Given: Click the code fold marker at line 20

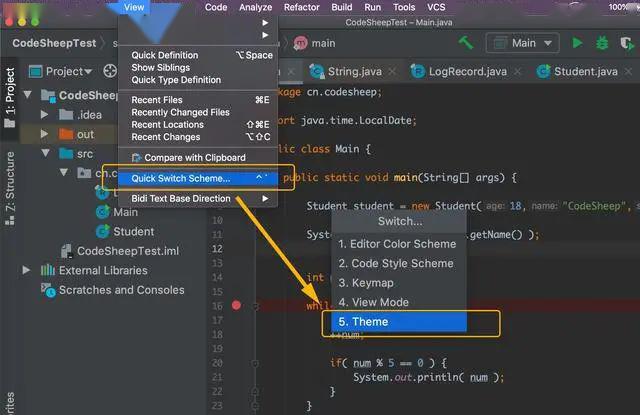Looking at the screenshot, I should tap(255, 363).
